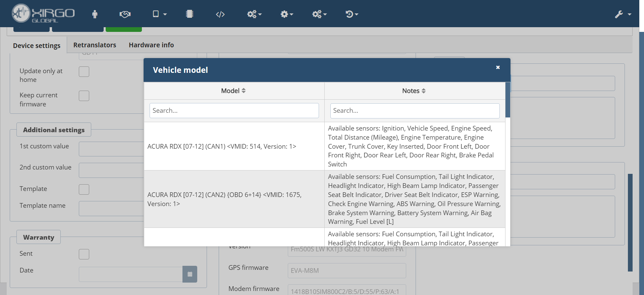Click notes for ACURA RDX CAN1 row

pyautogui.click(x=415, y=146)
